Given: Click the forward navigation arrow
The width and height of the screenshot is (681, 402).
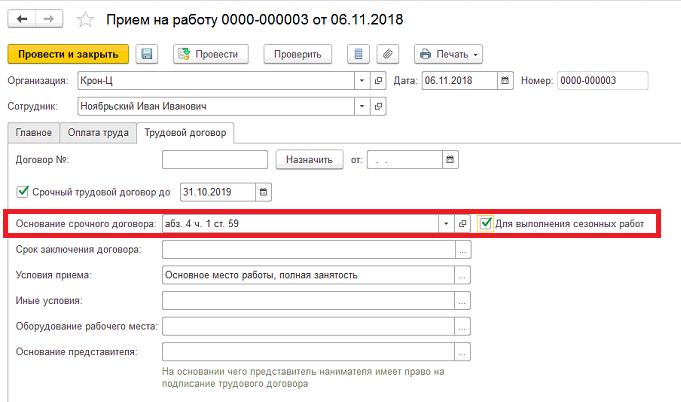Looking at the screenshot, I should click(49, 19).
